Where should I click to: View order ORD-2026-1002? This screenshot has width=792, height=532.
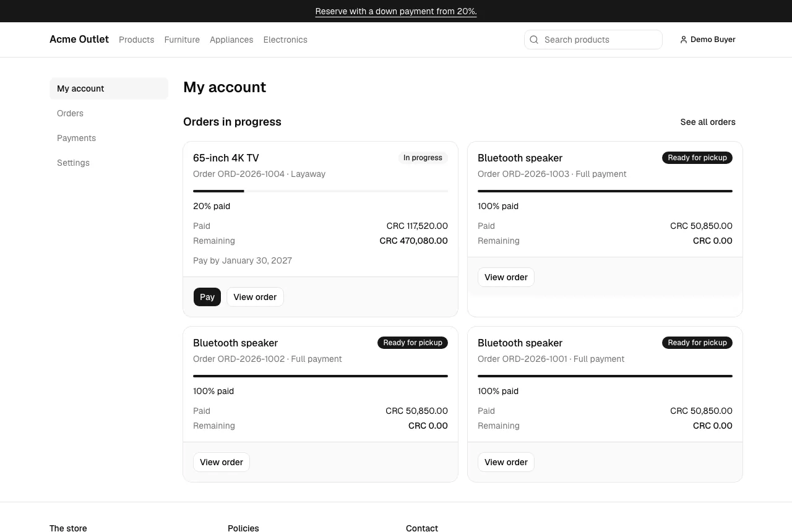pos(222,462)
